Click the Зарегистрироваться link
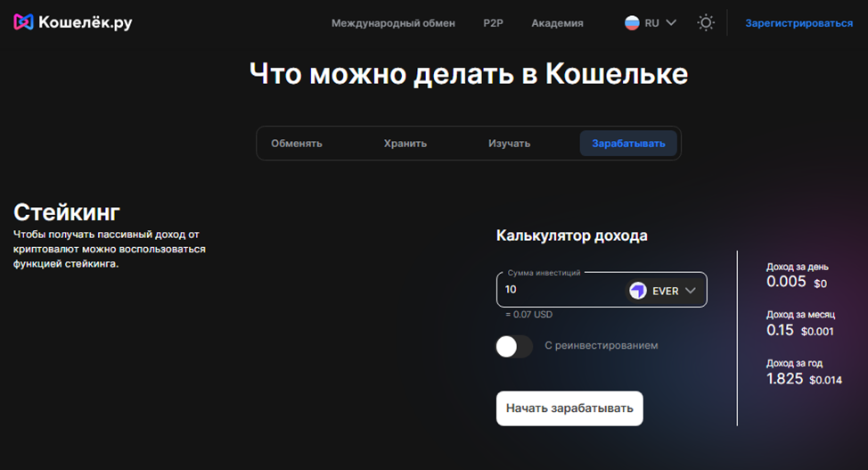The height and width of the screenshot is (470, 868). point(798,23)
